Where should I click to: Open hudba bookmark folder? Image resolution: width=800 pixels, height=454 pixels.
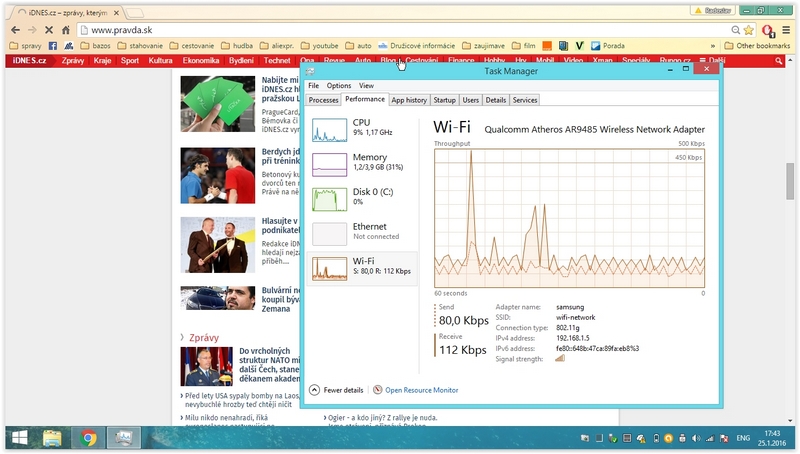point(237,46)
